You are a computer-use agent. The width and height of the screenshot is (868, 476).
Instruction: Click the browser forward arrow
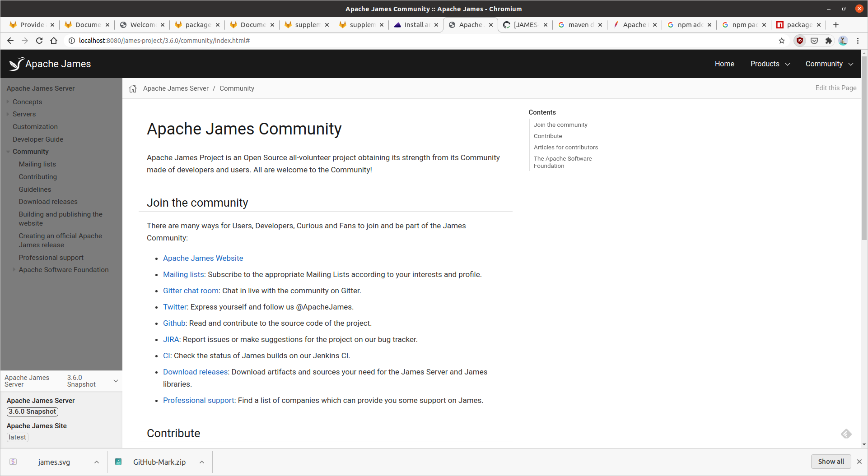25,41
